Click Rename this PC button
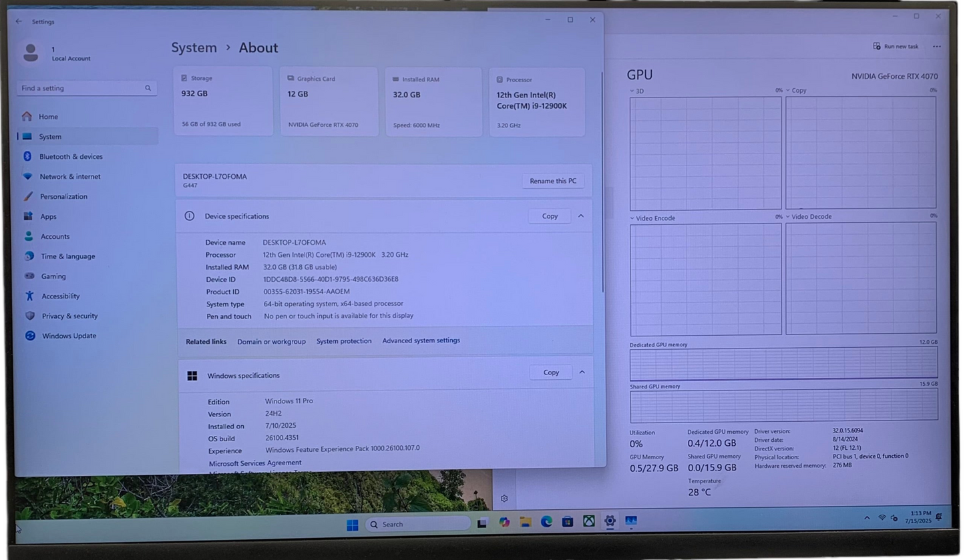965x560 pixels. pyautogui.click(x=553, y=181)
